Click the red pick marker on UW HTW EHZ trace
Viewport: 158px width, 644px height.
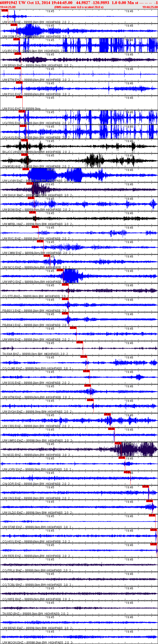pos(87,386)
